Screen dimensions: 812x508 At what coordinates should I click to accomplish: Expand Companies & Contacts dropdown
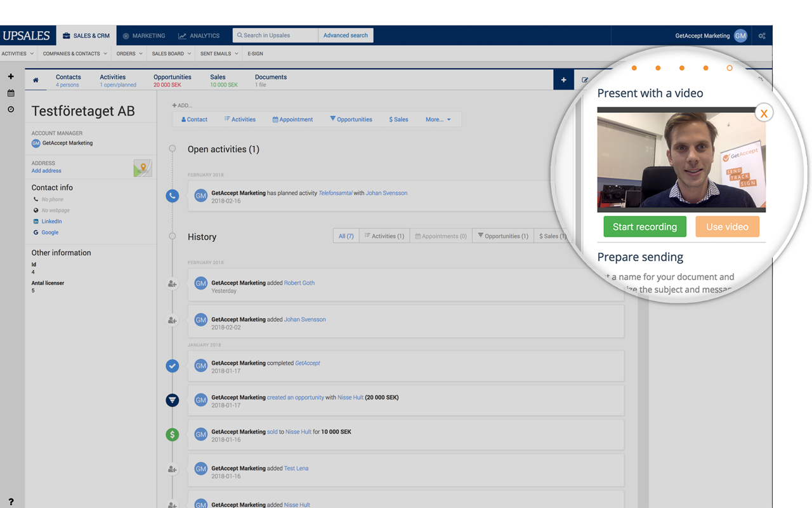[75, 53]
